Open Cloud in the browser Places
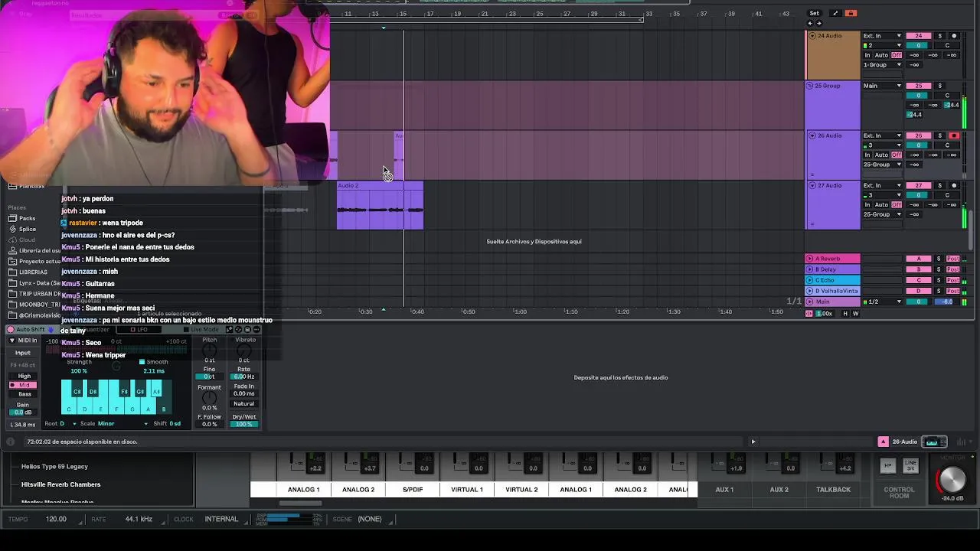980x551 pixels. click(28, 240)
